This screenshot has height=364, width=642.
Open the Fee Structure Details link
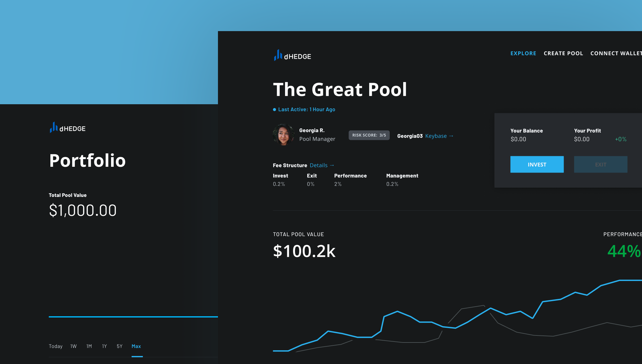(x=318, y=165)
